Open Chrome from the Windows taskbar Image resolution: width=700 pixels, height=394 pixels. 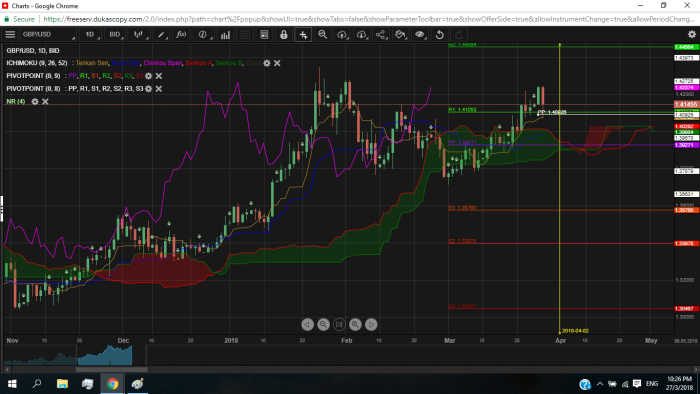[x=112, y=384]
